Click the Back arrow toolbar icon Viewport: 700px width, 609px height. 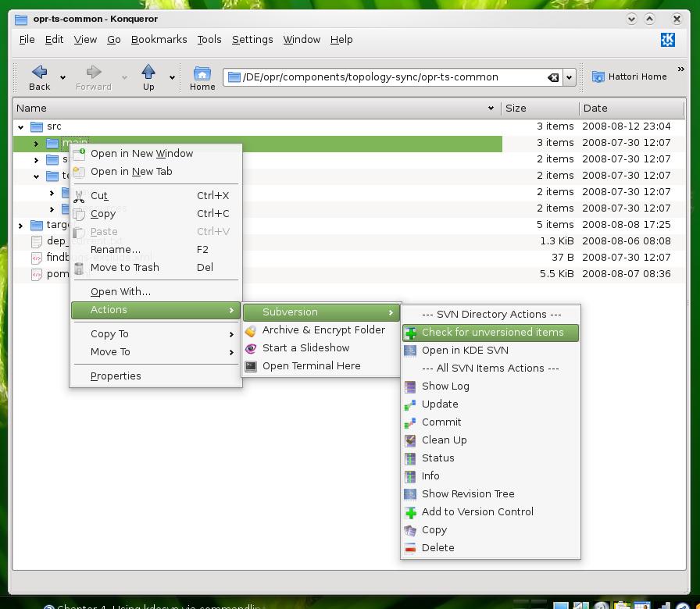(39, 72)
